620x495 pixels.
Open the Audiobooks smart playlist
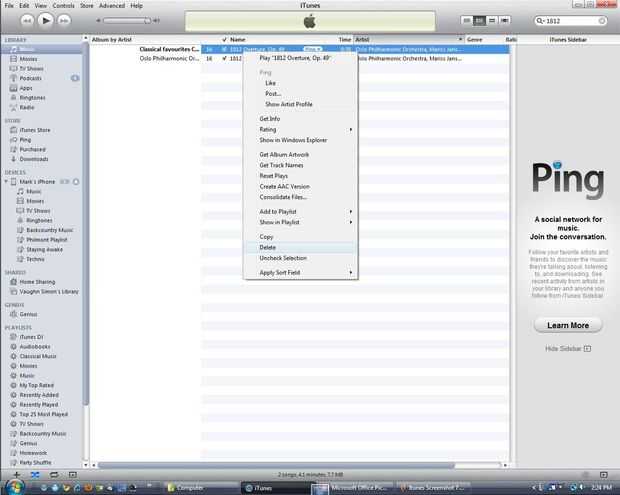[x=35, y=347]
